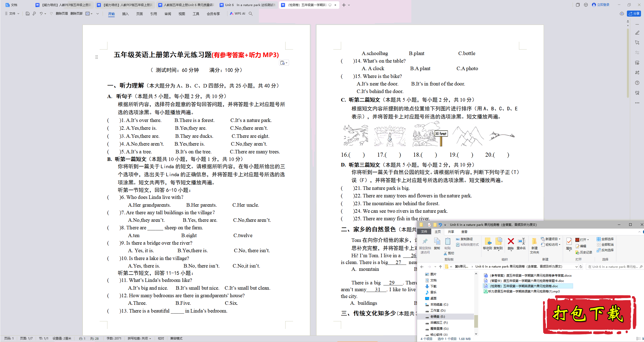Toggle proofreading (校对) in WPS status bar

coord(161,338)
